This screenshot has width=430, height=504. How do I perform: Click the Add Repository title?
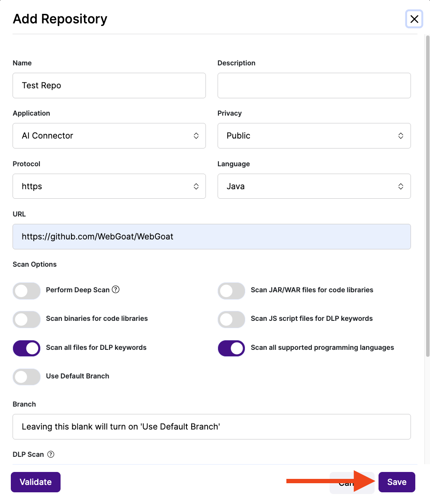[x=60, y=19]
